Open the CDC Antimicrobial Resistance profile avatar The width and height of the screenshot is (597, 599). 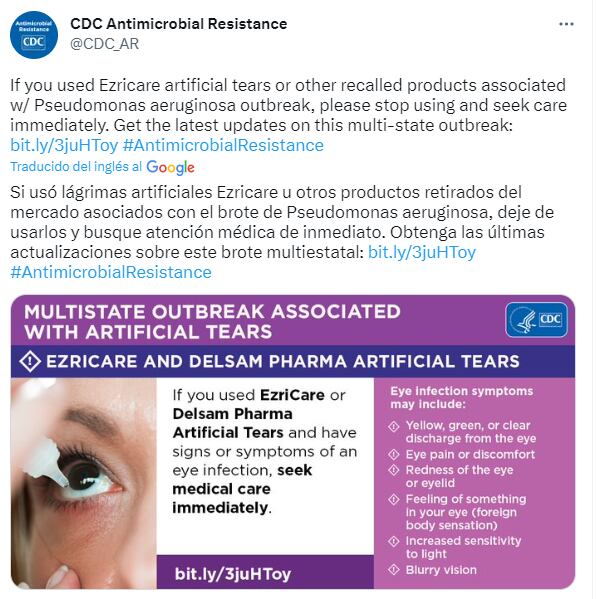tap(34, 35)
